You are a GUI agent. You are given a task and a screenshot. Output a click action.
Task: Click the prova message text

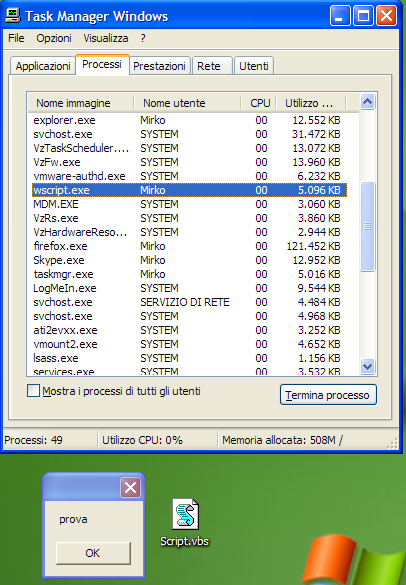(x=73, y=520)
